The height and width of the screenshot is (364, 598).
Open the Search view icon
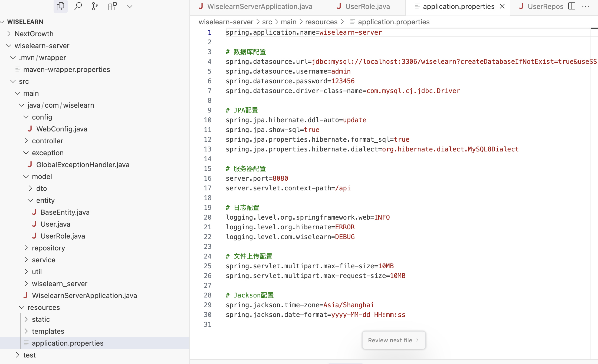(78, 6)
